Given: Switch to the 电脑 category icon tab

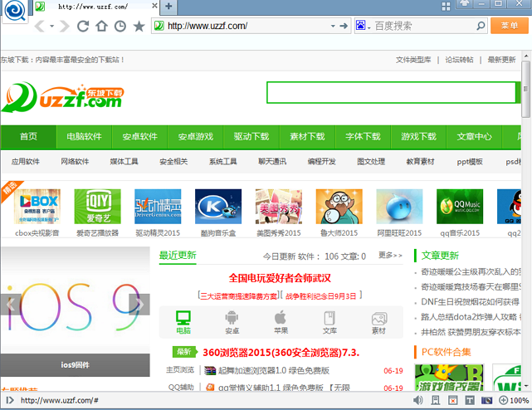Looking at the screenshot, I should [183, 322].
